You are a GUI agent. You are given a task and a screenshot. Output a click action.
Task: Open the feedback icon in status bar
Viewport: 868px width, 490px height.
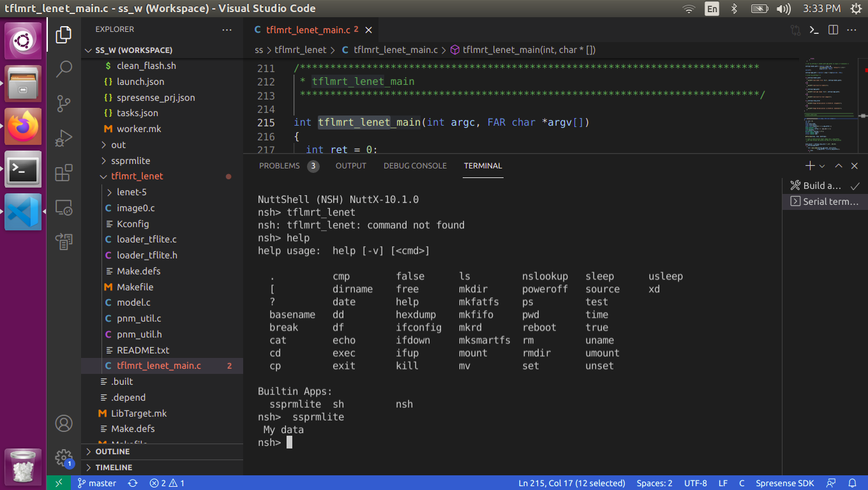831,483
